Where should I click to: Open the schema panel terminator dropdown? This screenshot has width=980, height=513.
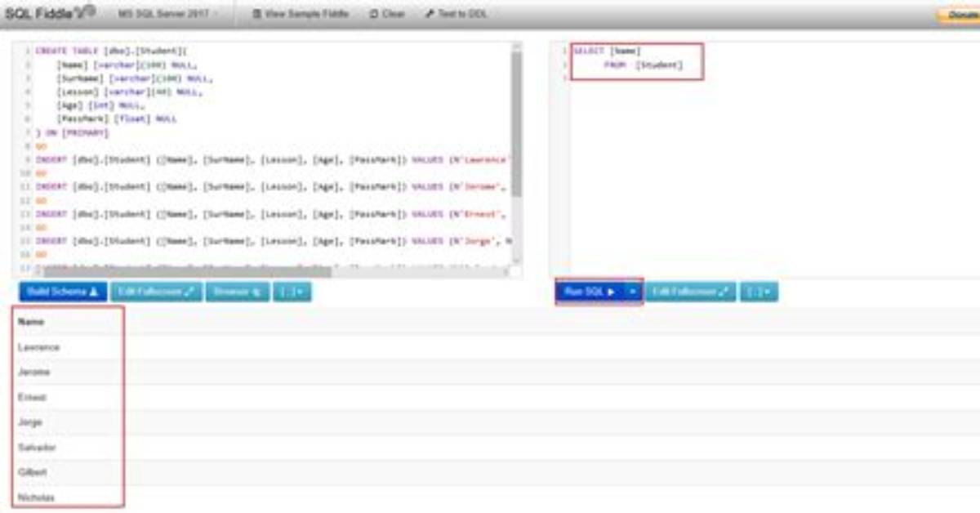pos(292,292)
